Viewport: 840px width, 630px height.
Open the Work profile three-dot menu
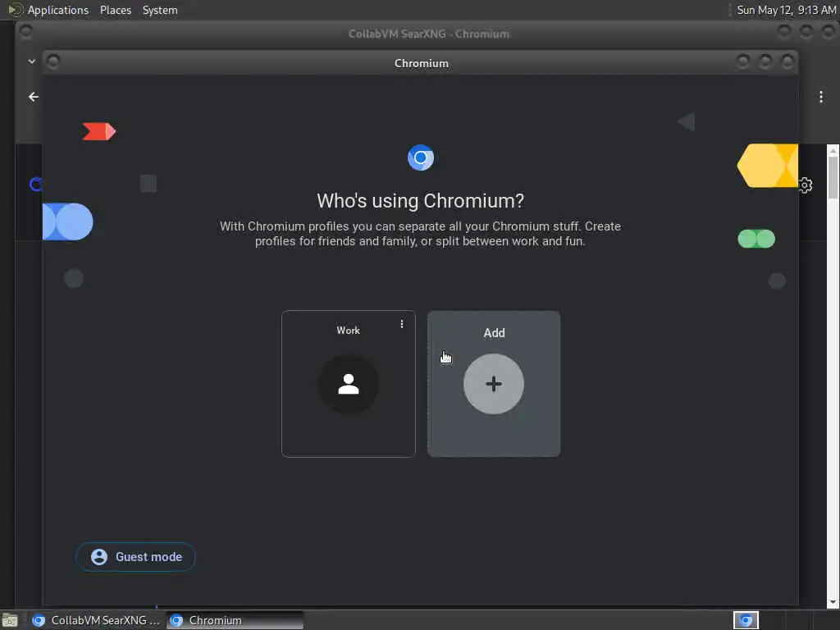point(402,324)
